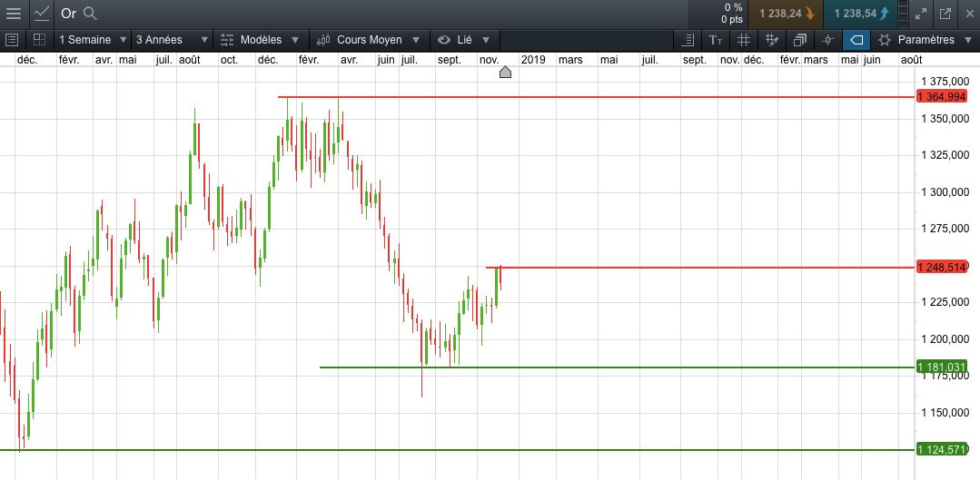980x480 pixels.
Task: Open the list panel icon in the toolbar
Action: [x=12, y=40]
